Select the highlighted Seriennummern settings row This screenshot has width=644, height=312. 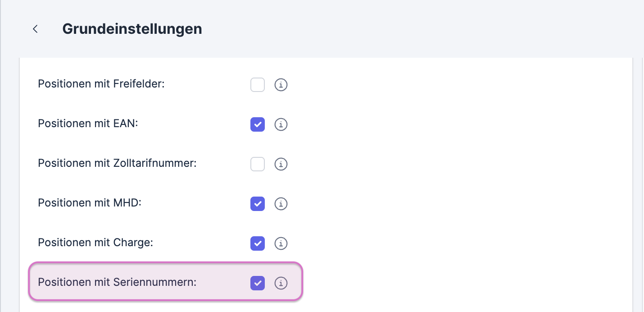point(165,282)
